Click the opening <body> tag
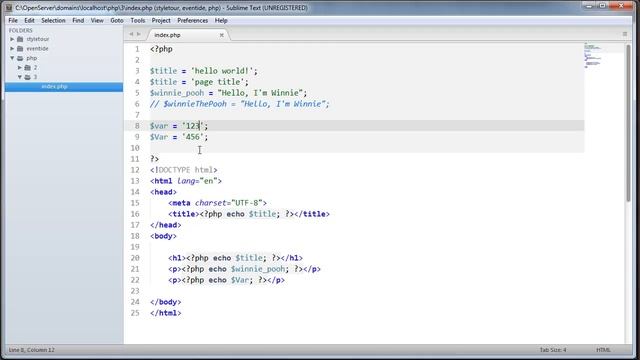The image size is (640, 360). (x=163, y=236)
